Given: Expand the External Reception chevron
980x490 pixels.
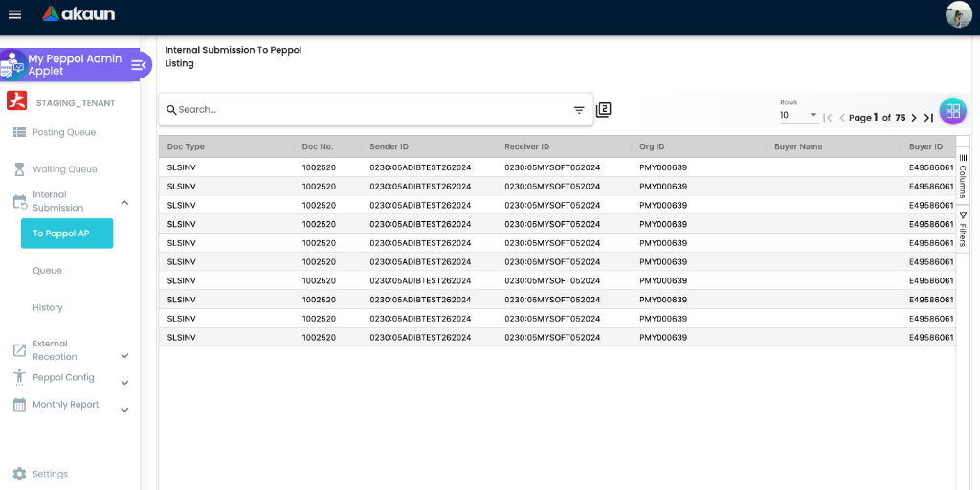Looking at the screenshot, I should click(124, 356).
